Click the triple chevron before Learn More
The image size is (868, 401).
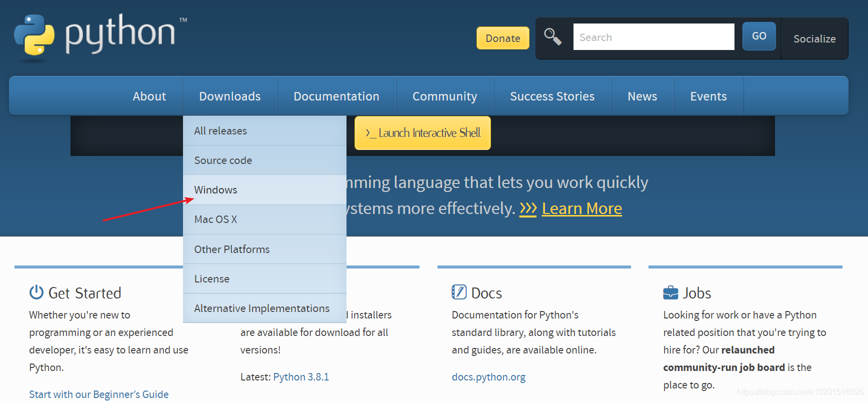(x=528, y=208)
